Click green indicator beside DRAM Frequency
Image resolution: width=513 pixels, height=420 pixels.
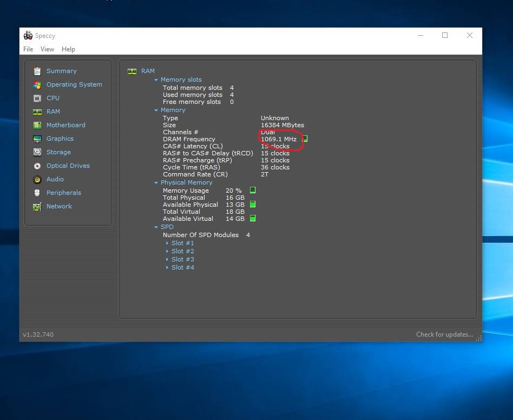(305, 139)
